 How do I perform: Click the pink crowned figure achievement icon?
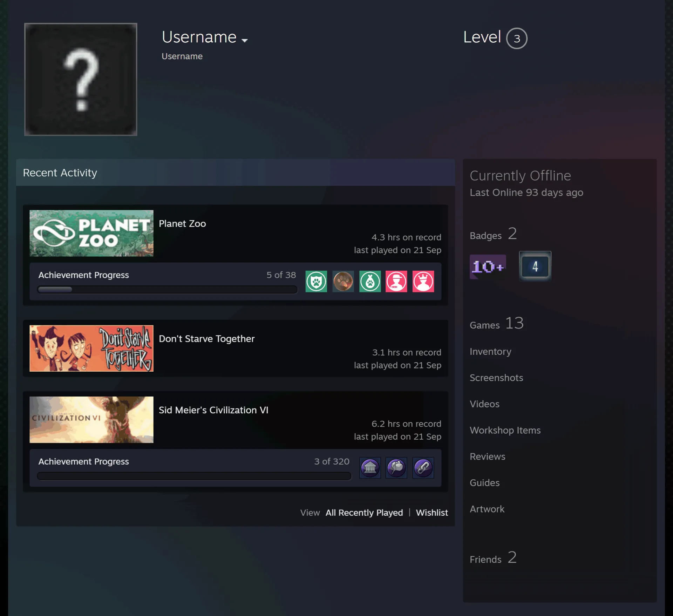coord(423,281)
